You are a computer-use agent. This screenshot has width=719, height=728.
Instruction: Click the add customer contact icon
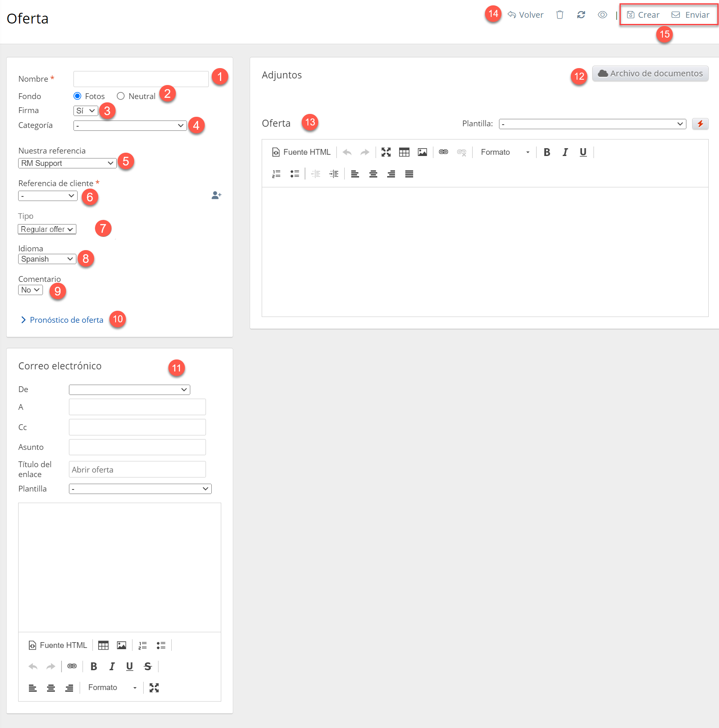(x=216, y=195)
